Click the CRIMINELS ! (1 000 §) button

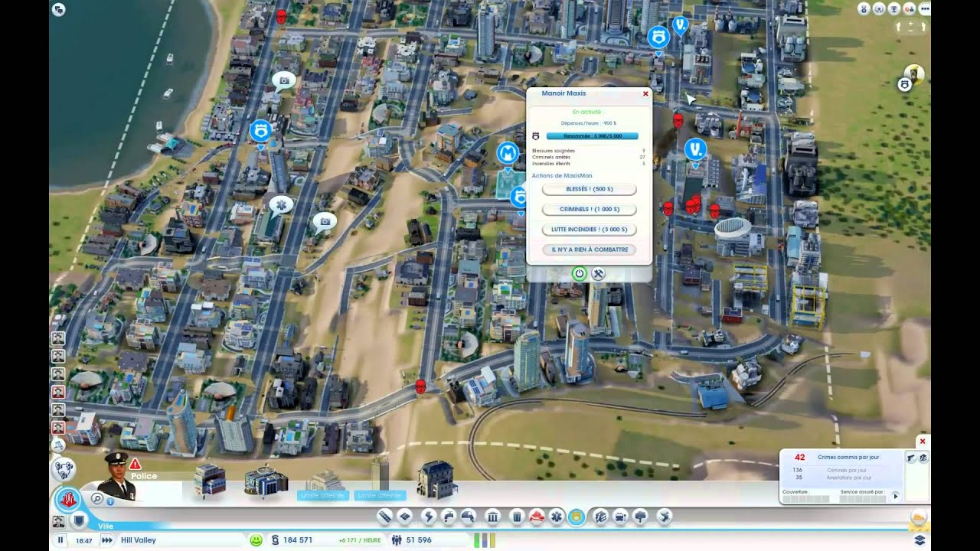589,209
